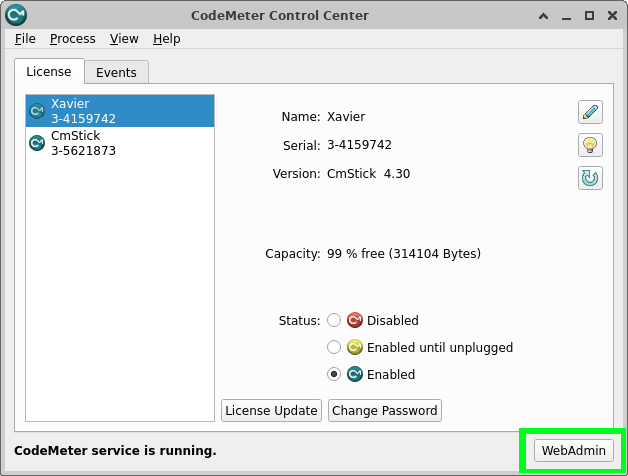This screenshot has width=628, height=476.
Task: Select CmStick 3-5621873 in license list
Action: [x=120, y=143]
